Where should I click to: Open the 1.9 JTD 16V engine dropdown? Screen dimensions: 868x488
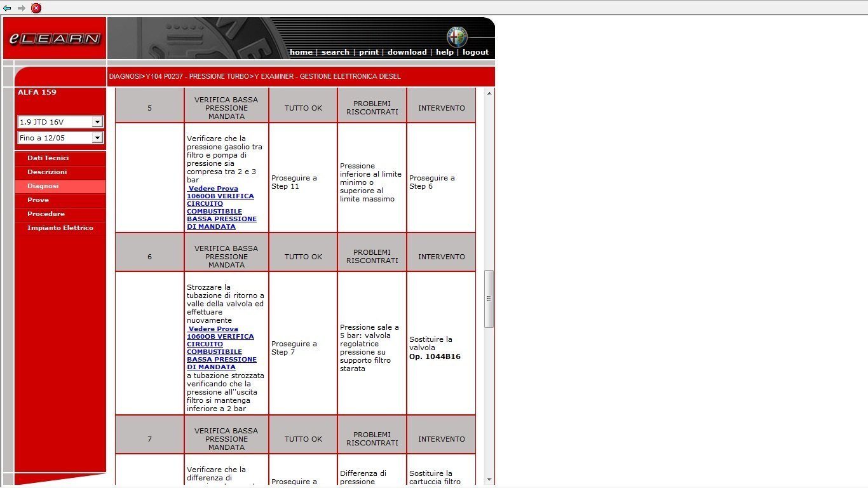60,122
